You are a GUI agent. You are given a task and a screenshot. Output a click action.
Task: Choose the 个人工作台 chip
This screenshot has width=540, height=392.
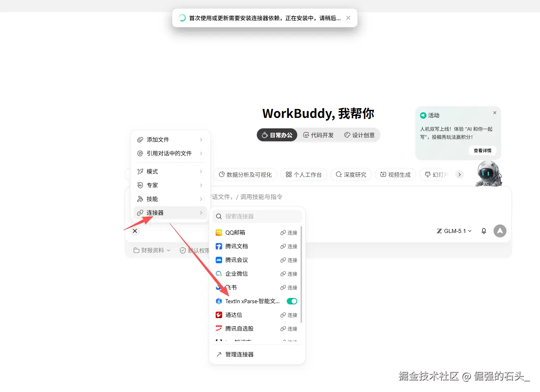(x=304, y=175)
